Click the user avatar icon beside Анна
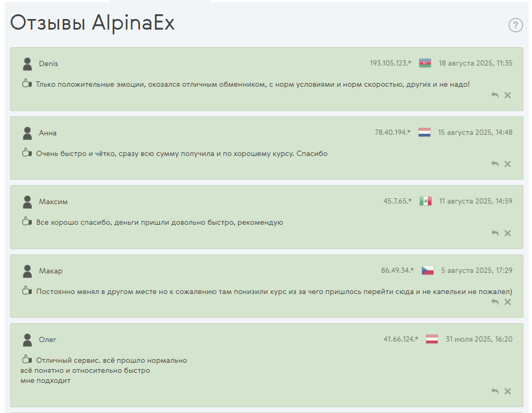The image size is (532, 413). [28, 133]
